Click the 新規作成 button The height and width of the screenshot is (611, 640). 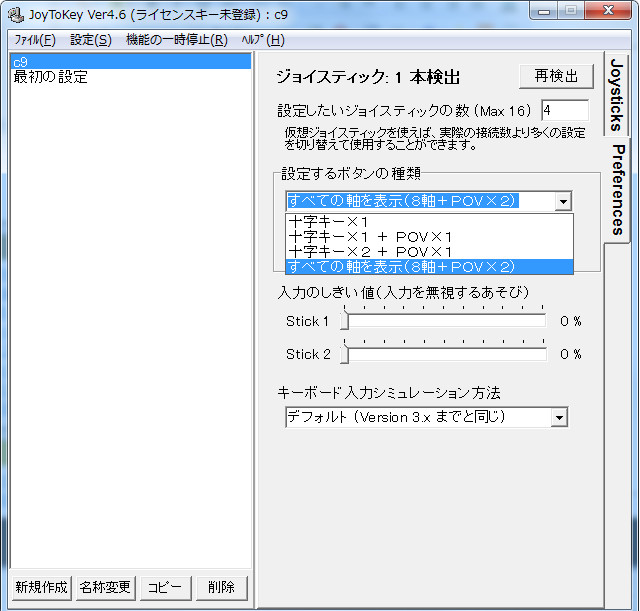[42, 588]
